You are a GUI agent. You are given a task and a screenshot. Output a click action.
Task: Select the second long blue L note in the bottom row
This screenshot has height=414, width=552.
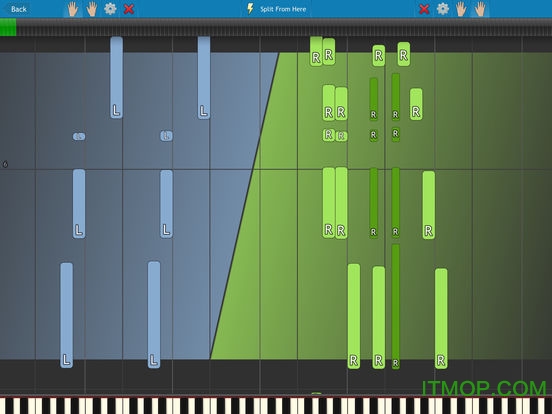(154, 314)
